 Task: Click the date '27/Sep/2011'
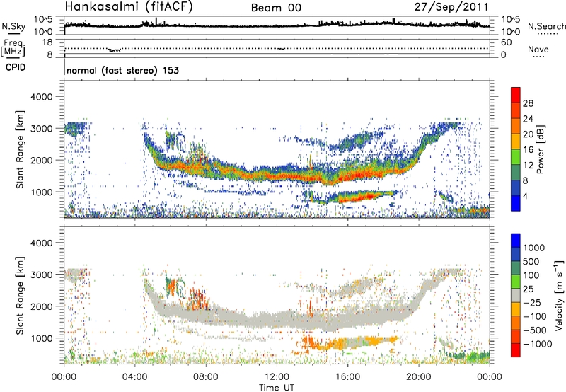(x=451, y=6)
